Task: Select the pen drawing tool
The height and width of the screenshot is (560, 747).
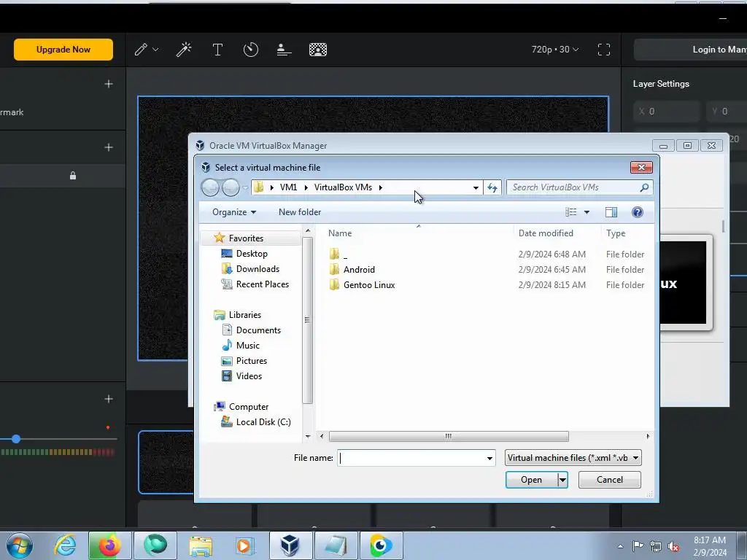Action: (141, 50)
